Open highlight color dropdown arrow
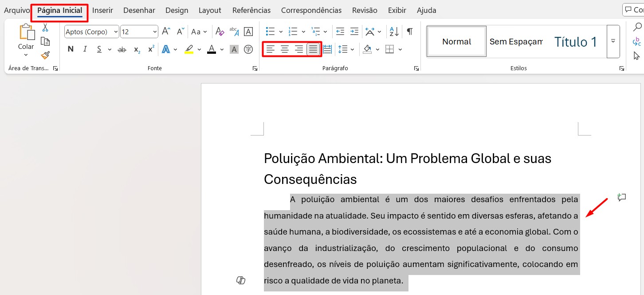This screenshot has height=295, width=644. (x=199, y=49)
